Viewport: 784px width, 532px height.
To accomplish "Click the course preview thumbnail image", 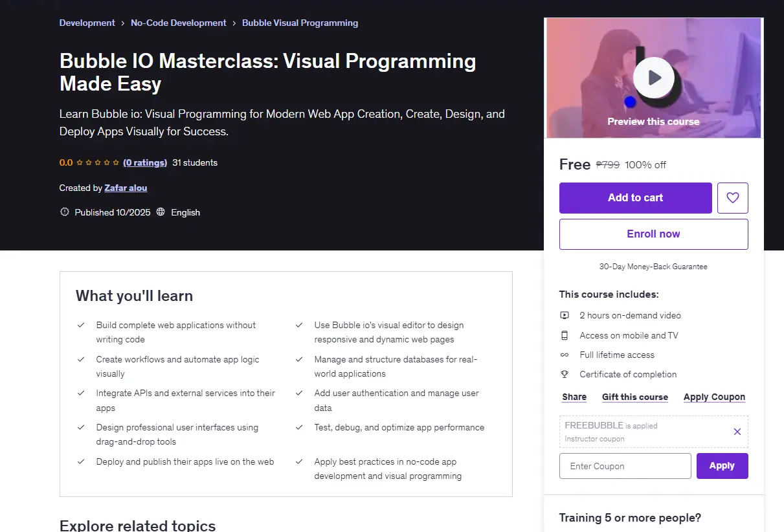I will [x=654, y=78].
